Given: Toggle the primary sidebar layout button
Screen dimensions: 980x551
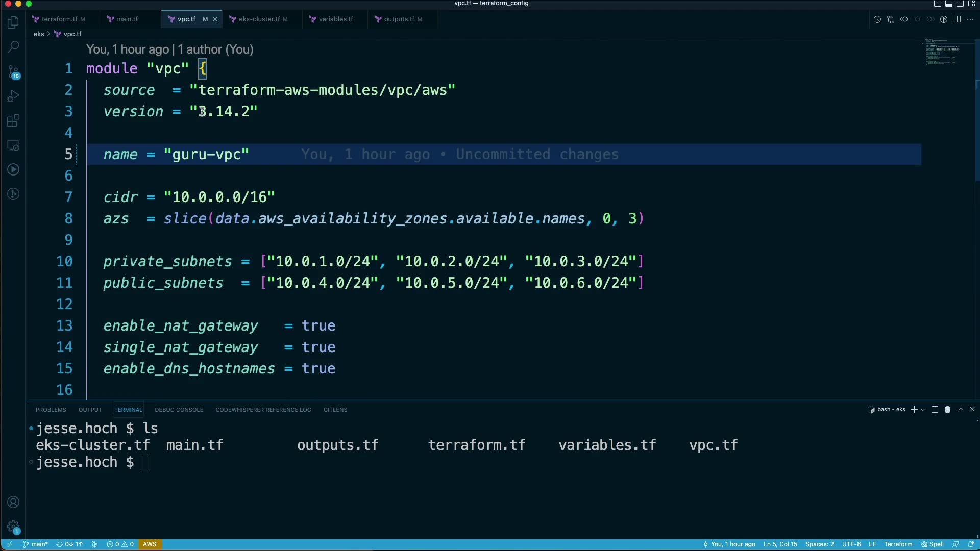Looking at the screenshot, I should pos(937,4).
